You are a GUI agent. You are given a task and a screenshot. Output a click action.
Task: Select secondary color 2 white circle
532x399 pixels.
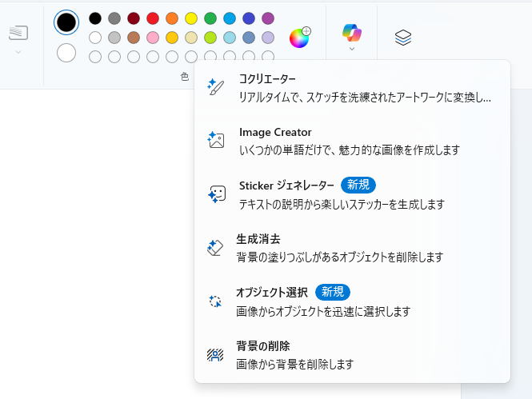(x=66, y=53)
